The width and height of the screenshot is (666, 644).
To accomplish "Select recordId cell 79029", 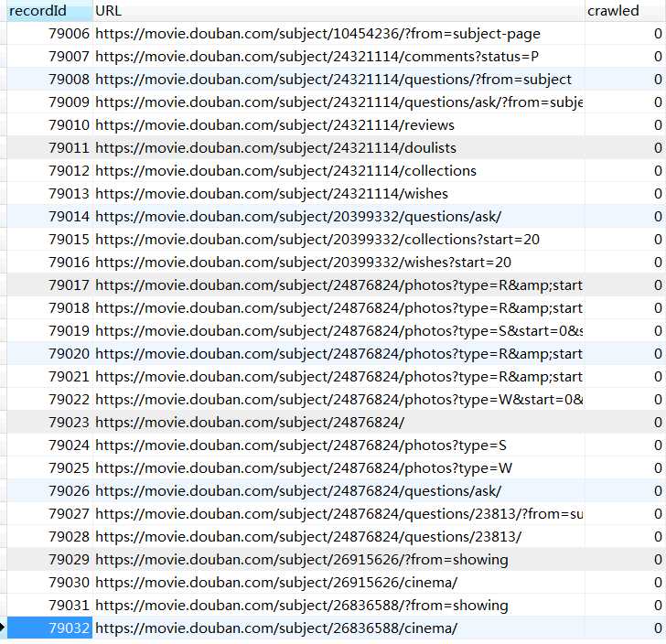I will tap(49, 560).
